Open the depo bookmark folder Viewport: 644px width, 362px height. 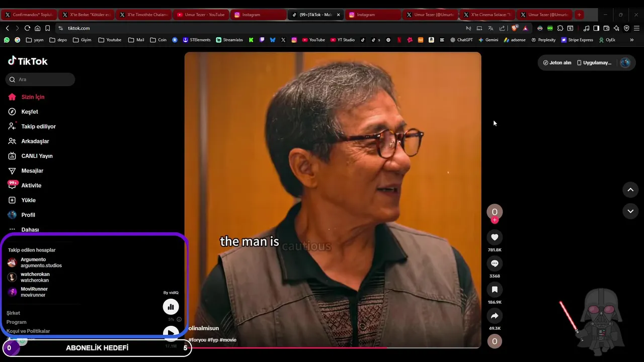point(58,40)
